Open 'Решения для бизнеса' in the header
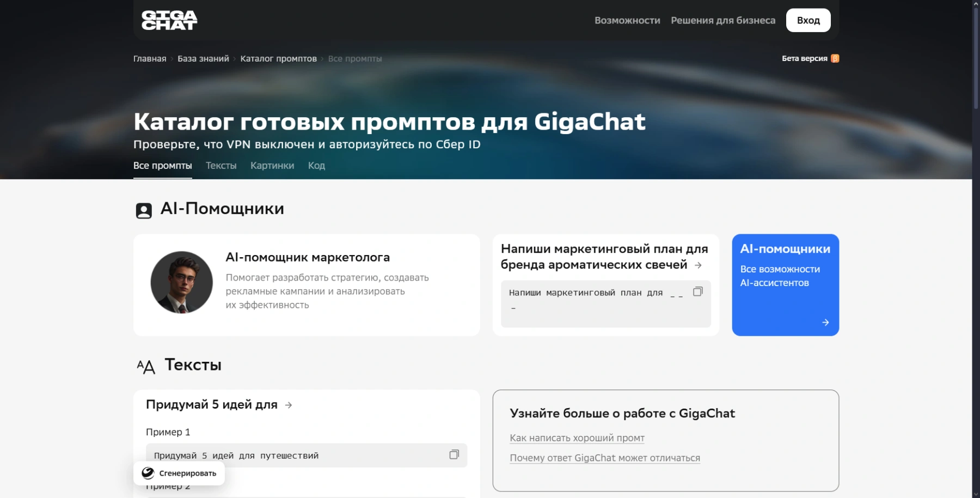This screenshot has height=498, width=980. (722, 20)
